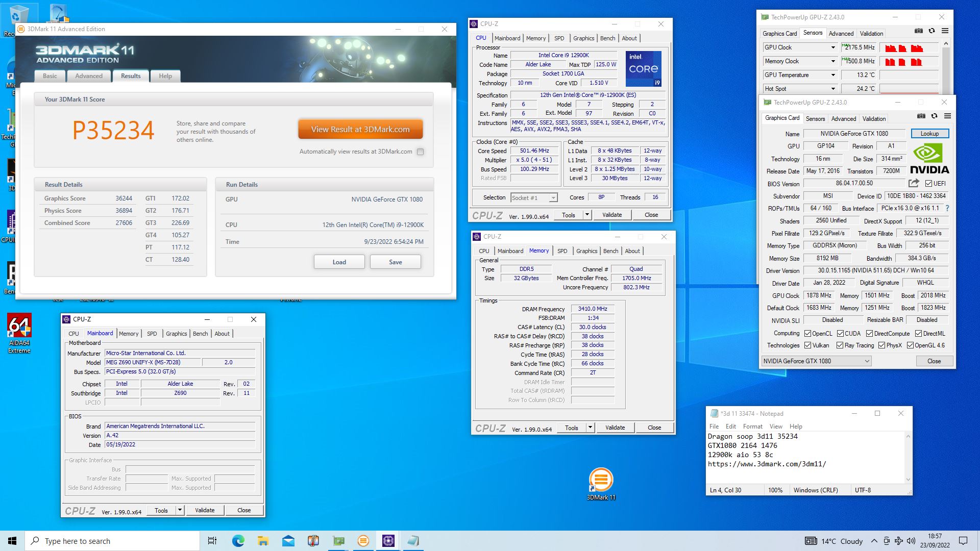Click the Save button in Run Details
980x551 pixels.
click(396, 262)
